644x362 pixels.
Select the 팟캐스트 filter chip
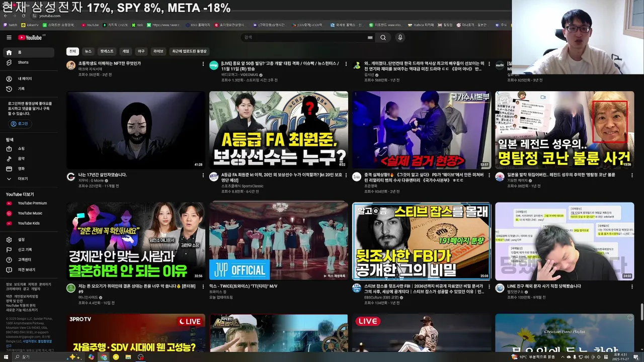point(107,51)
